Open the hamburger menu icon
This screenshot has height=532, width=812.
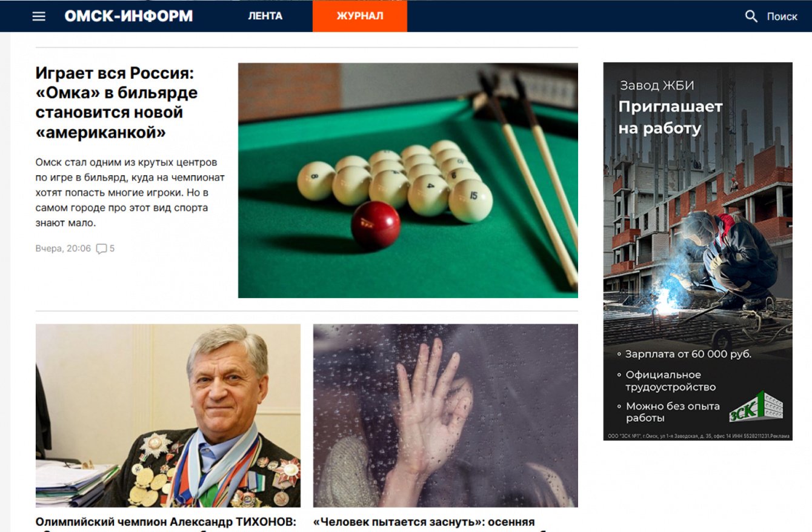[x=39, y=16]
